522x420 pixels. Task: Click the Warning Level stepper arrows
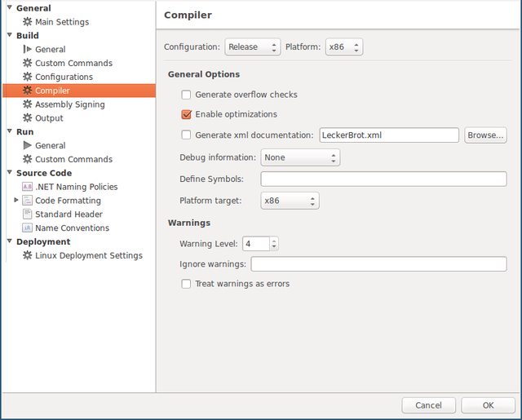(273, 244)
